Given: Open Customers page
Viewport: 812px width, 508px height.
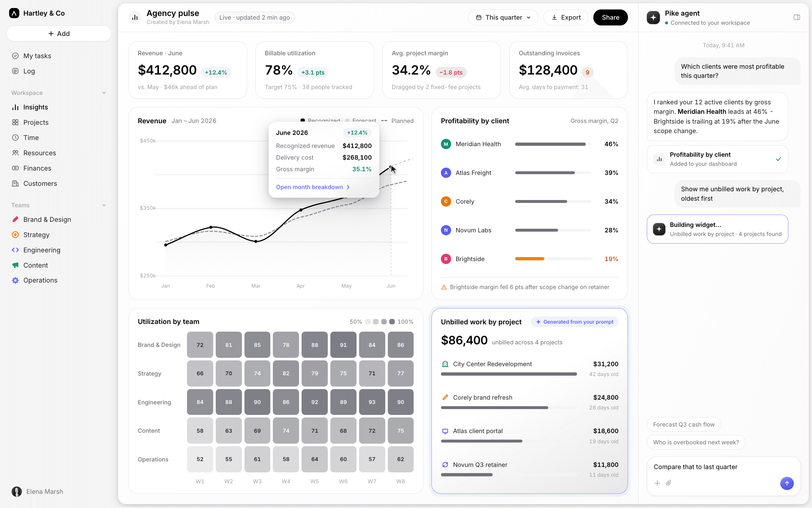Looking at the screenshot, I should pyautogui.click(x=58, y=183).
